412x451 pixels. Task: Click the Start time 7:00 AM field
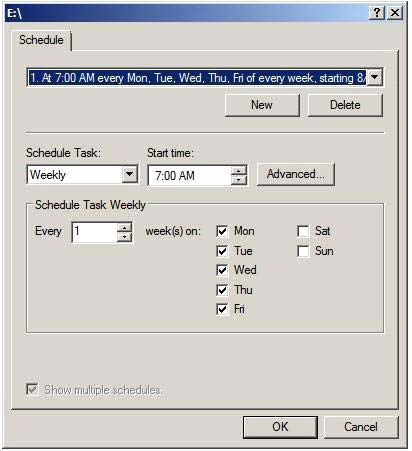190,175
